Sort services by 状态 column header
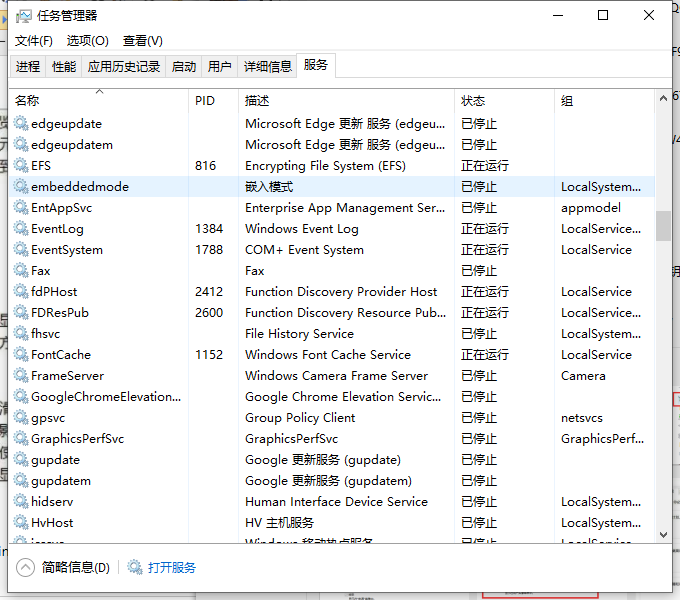Viewport: 680px width, 600px height. [x=473, y=101]
